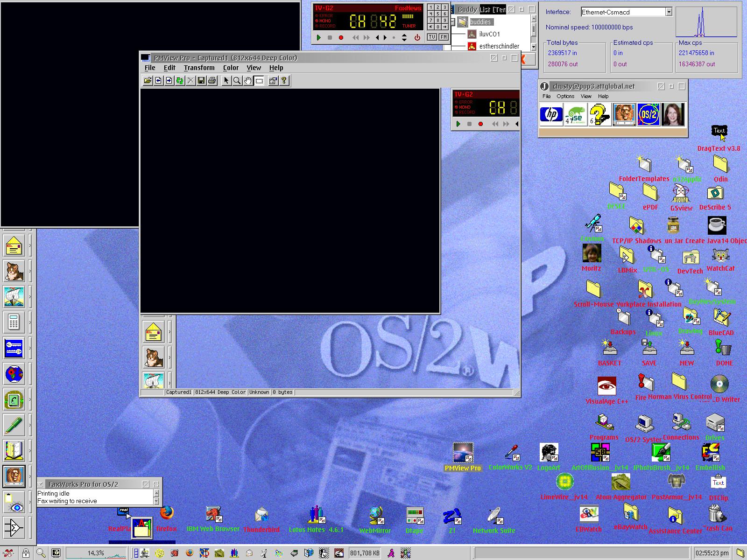Open the Transform menu in PMView Pro

pyautogui.click(x=199, y=68)
